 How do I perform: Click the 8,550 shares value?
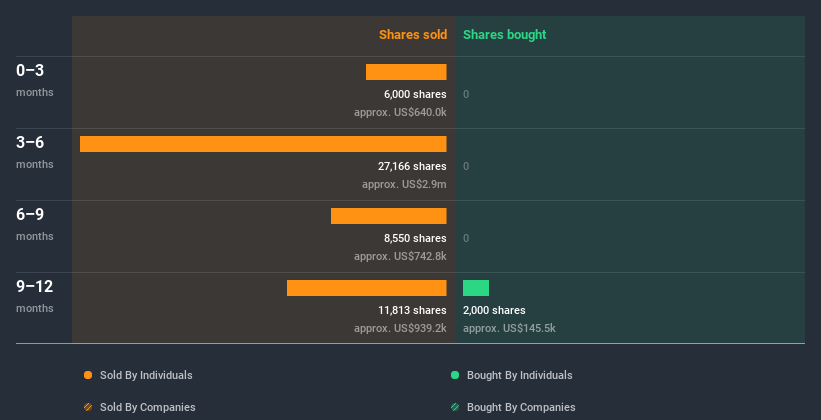pyautogui.click(x=415, y=238)
